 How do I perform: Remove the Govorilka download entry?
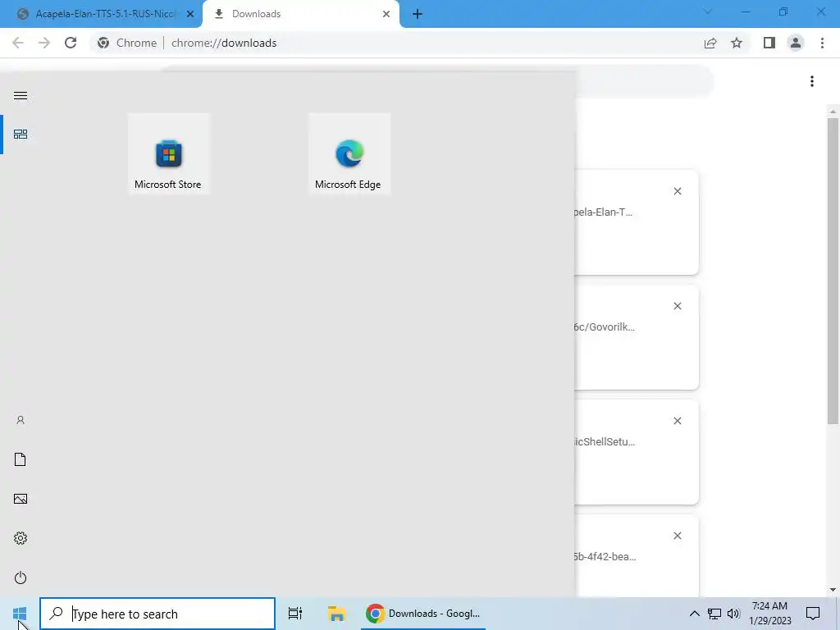677,306
